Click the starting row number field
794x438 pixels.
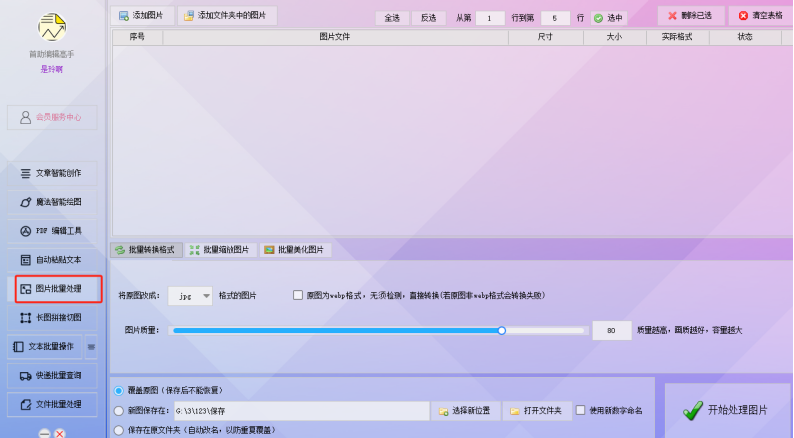(490, 18)
